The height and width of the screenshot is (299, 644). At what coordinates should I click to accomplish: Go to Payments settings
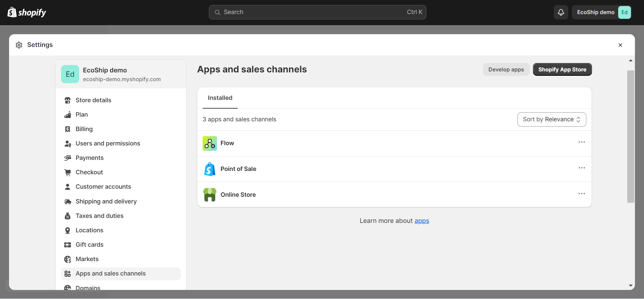(x=121, y=158)
